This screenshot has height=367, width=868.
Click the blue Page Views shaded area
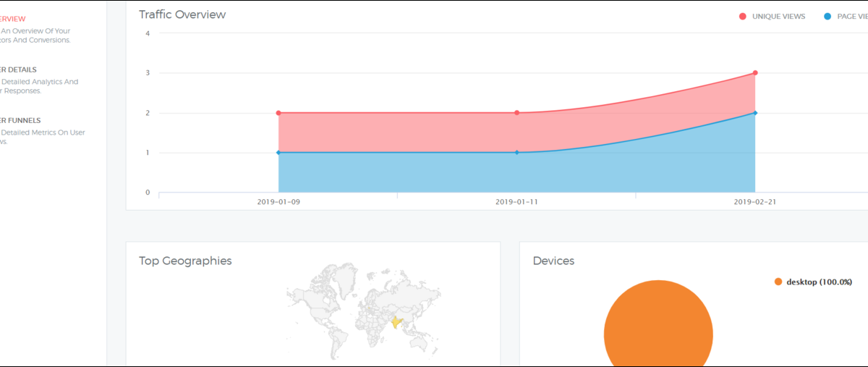[398, 174]
